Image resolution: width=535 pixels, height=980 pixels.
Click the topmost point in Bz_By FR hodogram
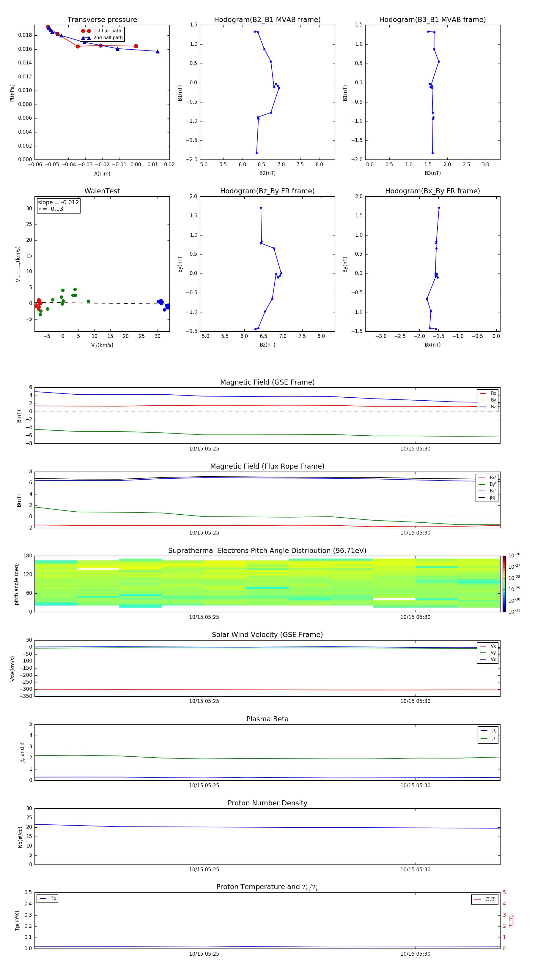(261, 208)
